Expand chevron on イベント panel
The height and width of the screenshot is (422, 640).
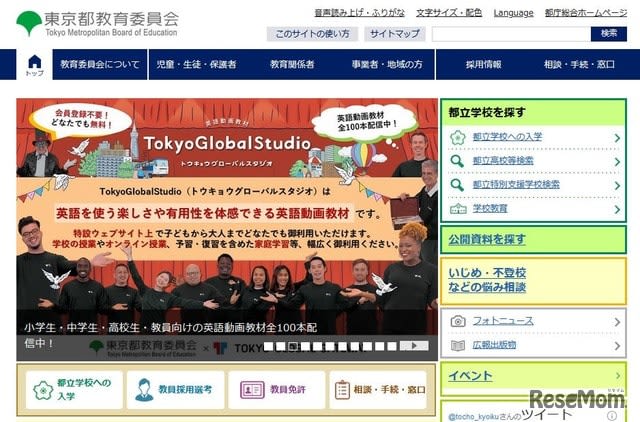point(618,376)
